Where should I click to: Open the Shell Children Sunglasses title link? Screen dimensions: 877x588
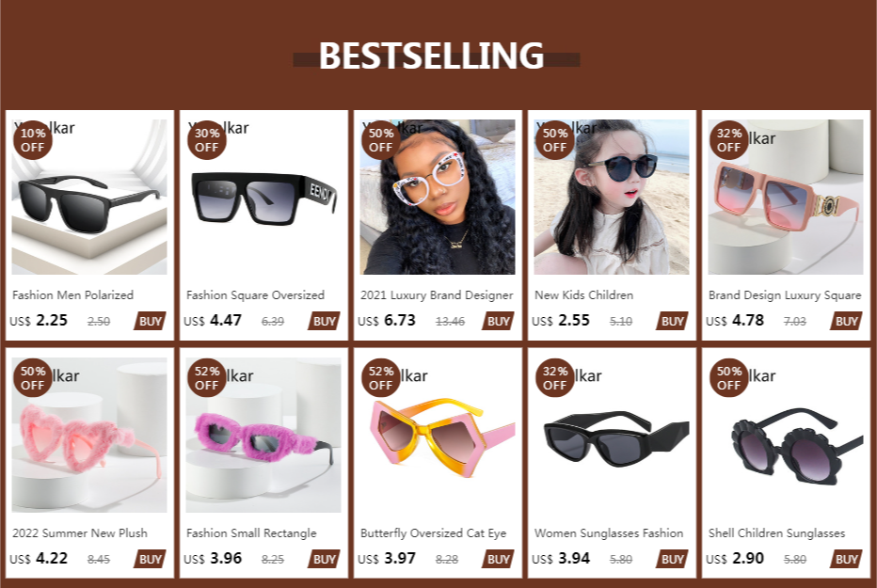point(776,533)
